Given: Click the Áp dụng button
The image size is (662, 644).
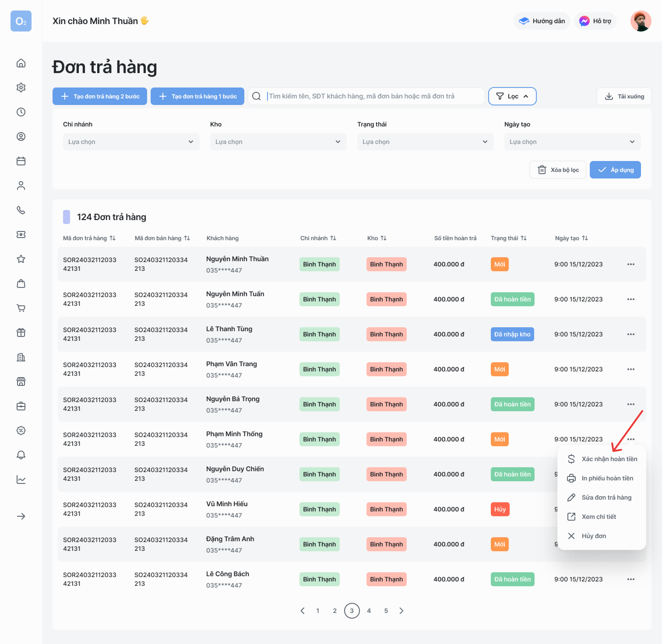Looking at the screenshot, I should pyautogui.click(x=615, y=170).
